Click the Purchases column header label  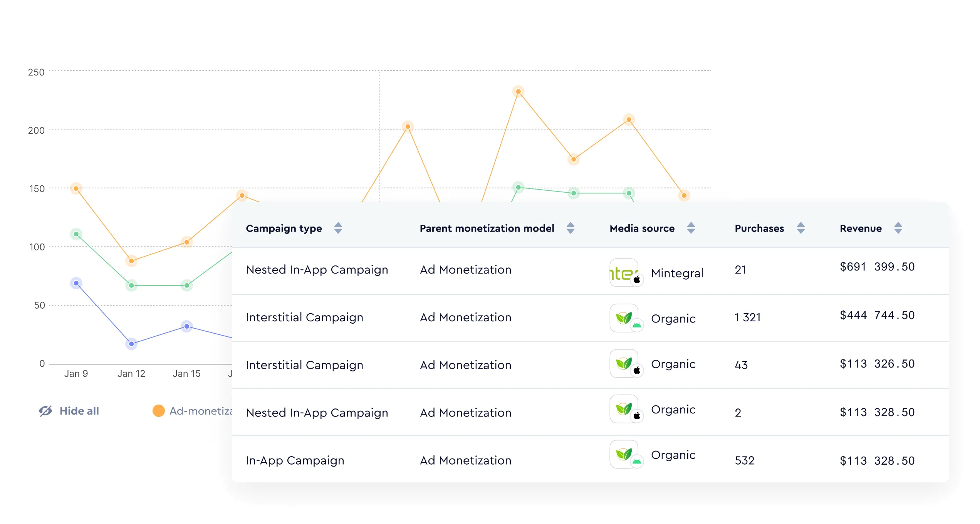tap(759, 228)
